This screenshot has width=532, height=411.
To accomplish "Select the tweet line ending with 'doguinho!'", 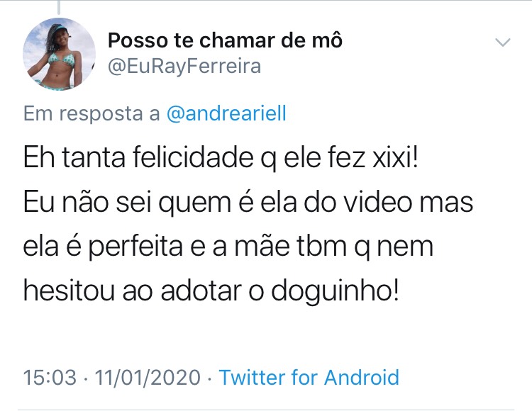I will point(211,291).
